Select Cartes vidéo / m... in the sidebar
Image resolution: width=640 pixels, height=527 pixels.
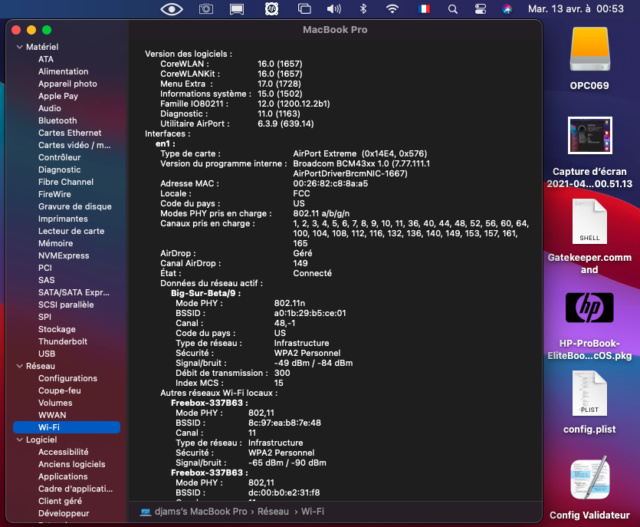point(74,145)
